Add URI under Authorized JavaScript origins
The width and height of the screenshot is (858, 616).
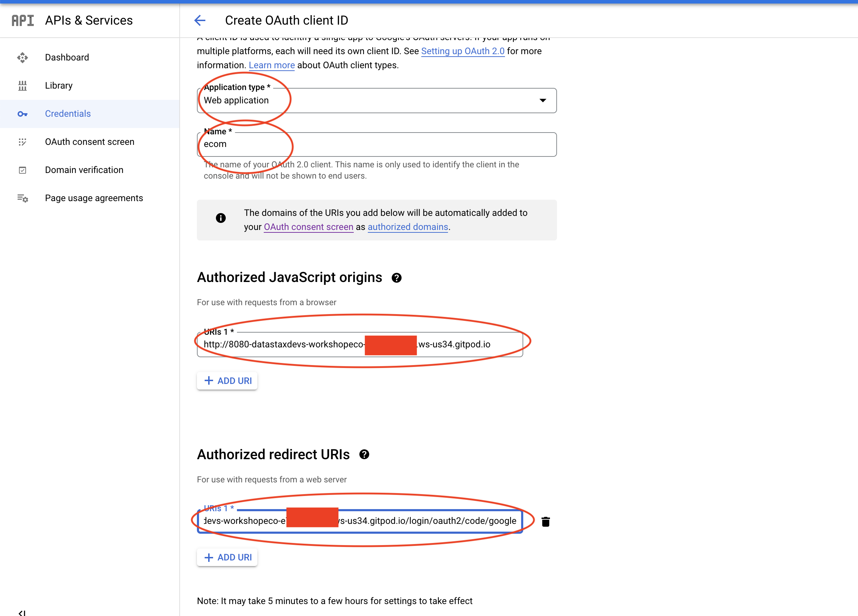pos(228,381)
